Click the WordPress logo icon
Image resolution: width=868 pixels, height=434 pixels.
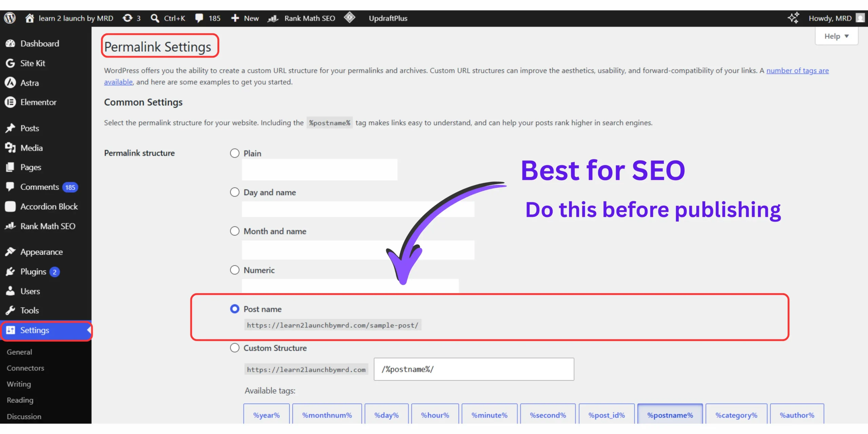click(x=10, y=18)
